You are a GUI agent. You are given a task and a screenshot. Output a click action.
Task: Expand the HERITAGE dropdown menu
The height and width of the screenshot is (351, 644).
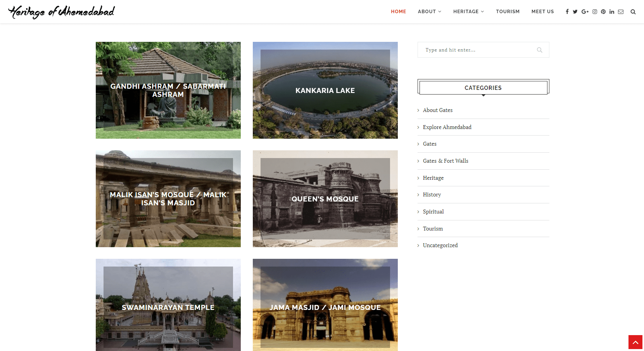coord(468,12)
